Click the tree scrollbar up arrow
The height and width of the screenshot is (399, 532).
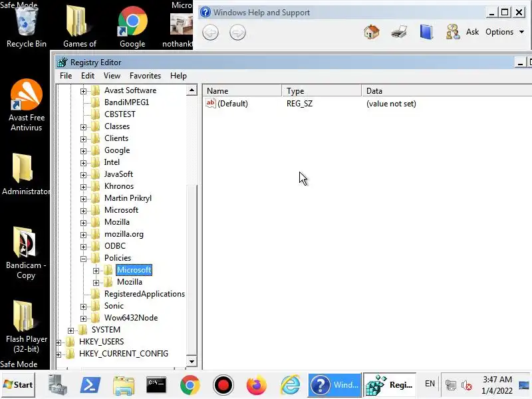[192, 90]
